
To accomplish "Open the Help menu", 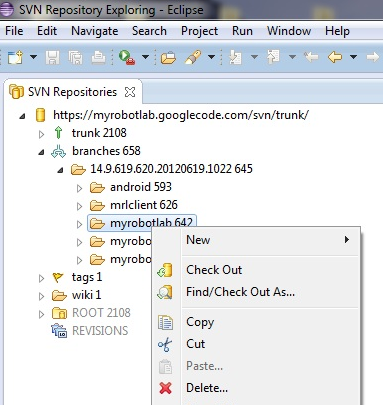I will (337, 31).
